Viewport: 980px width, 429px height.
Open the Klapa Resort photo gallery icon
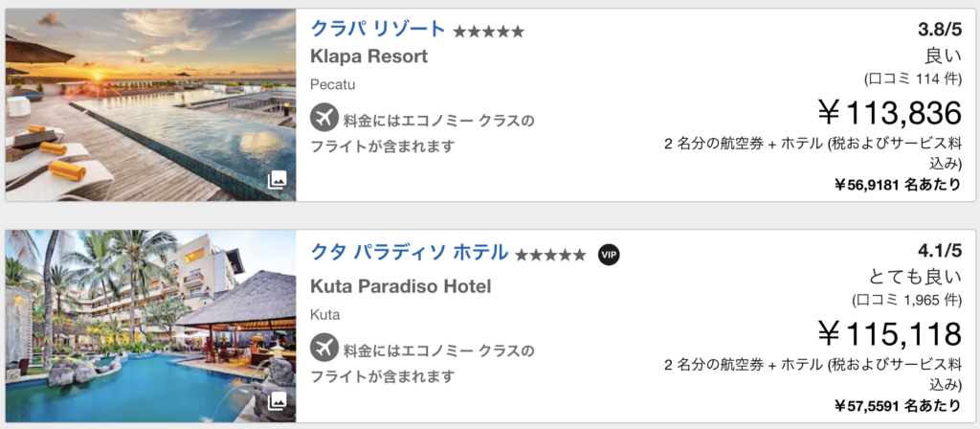pyautogui.click(x=277, y=180)
